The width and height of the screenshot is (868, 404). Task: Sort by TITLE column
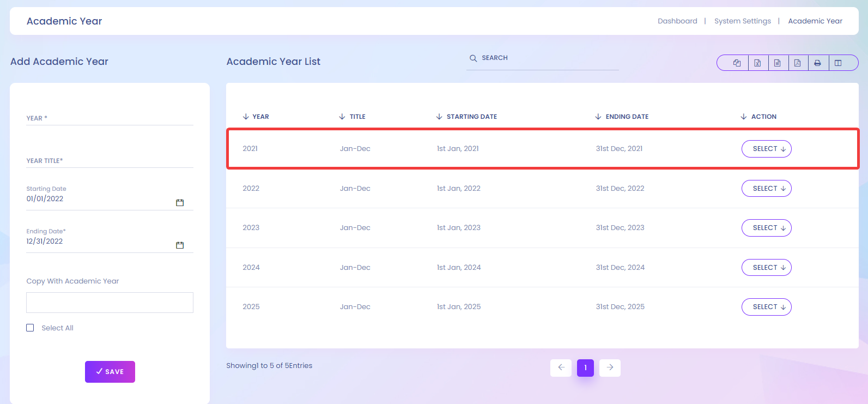352,117
